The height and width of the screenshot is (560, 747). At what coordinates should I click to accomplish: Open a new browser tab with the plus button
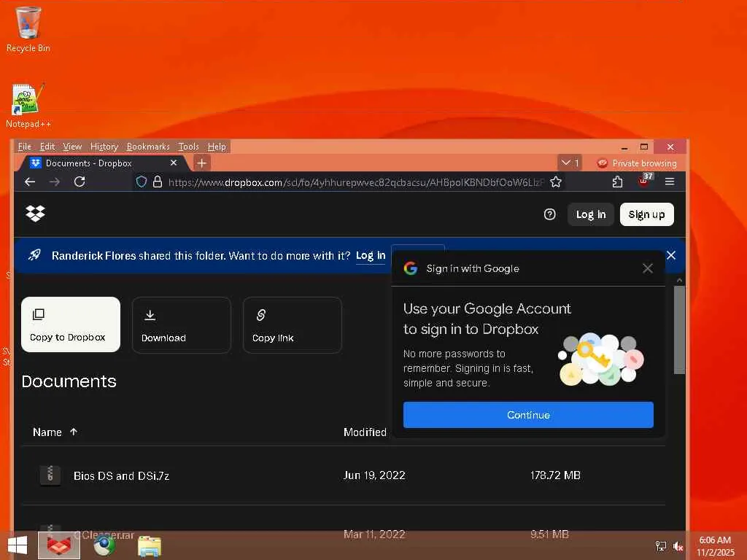point(201,163)
